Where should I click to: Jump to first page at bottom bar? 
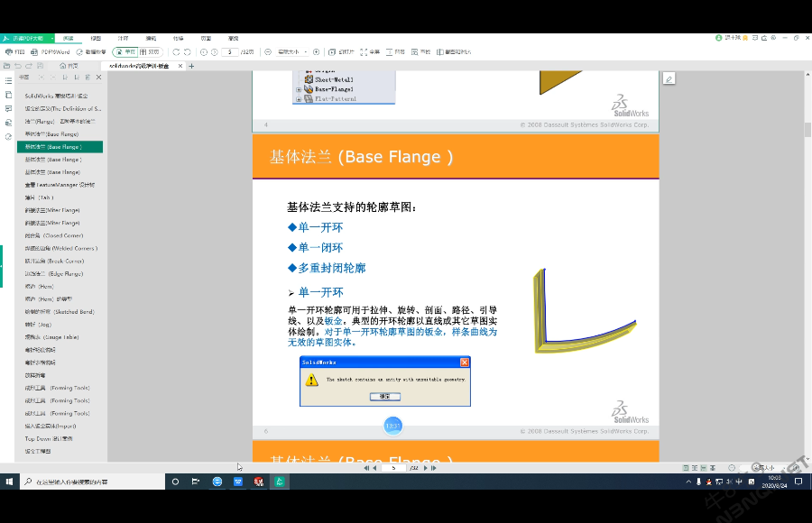pyautogui.click(x=366, y=468)
